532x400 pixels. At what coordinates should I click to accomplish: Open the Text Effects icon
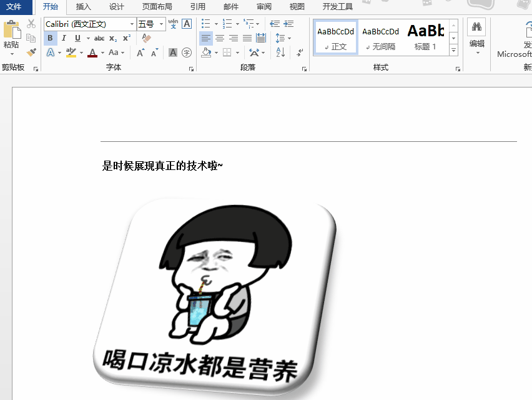tap(50, 52)
